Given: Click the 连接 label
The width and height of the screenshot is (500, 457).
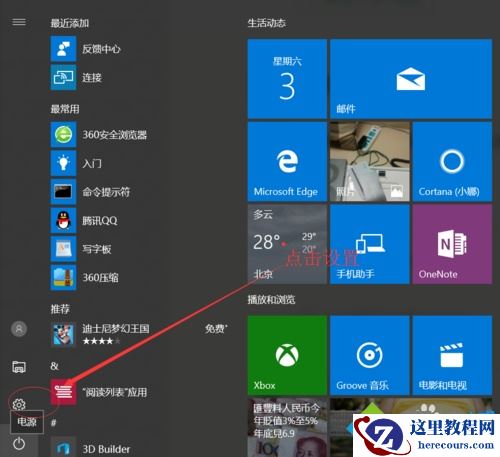Looking at the screenshot, I should pos(92,78).
